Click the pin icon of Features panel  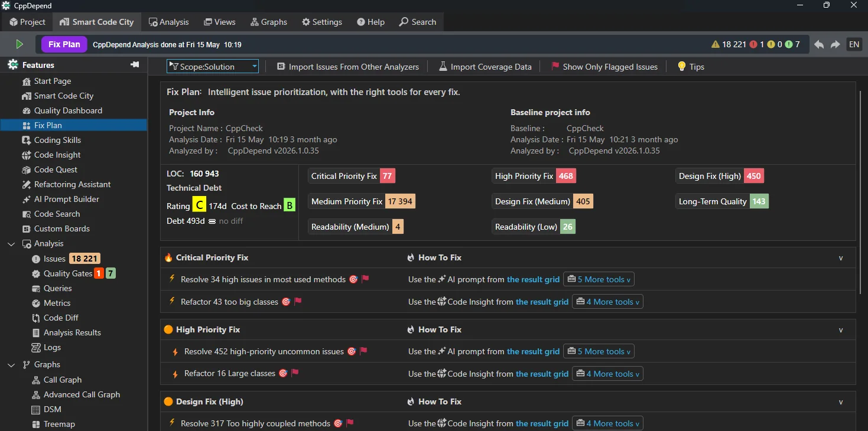(x=135, y=64)
